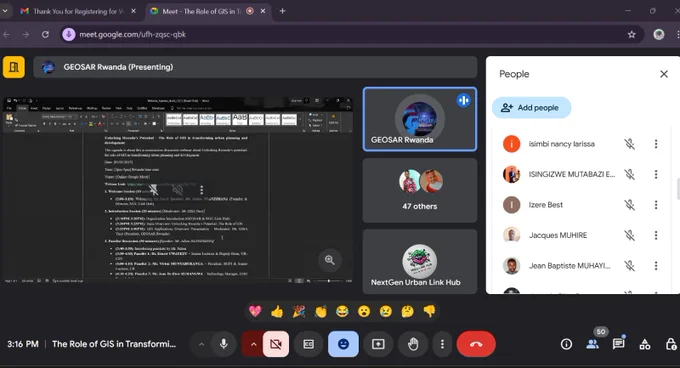680x368 pixels.
Task: Send the surprised face reaction
Action: point(364,311)
